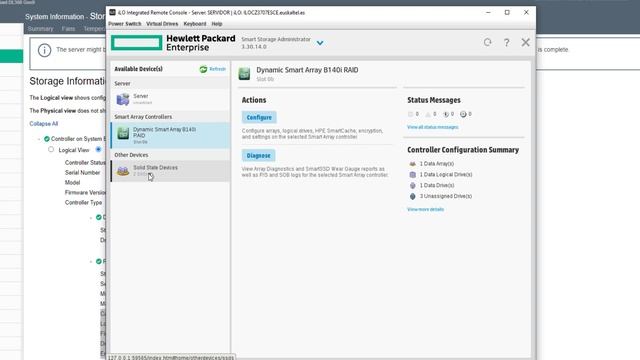Collapse the second green-check tree node
This screenshot has height=360, width=640.
tap(91, 262)
